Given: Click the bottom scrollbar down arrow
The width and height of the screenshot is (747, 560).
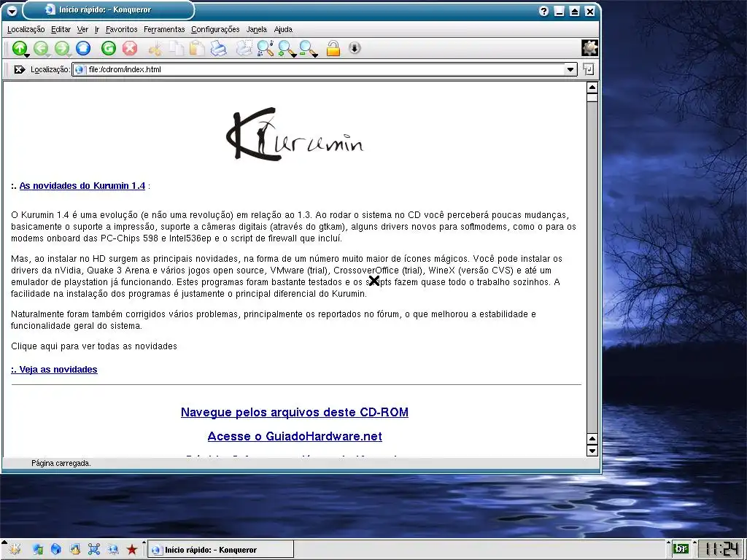Looking at the screenshot, I should (592, 451).
